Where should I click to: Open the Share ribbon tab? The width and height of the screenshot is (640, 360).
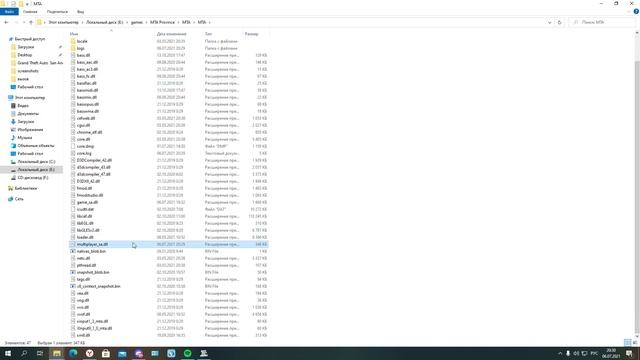coord(57,12)
